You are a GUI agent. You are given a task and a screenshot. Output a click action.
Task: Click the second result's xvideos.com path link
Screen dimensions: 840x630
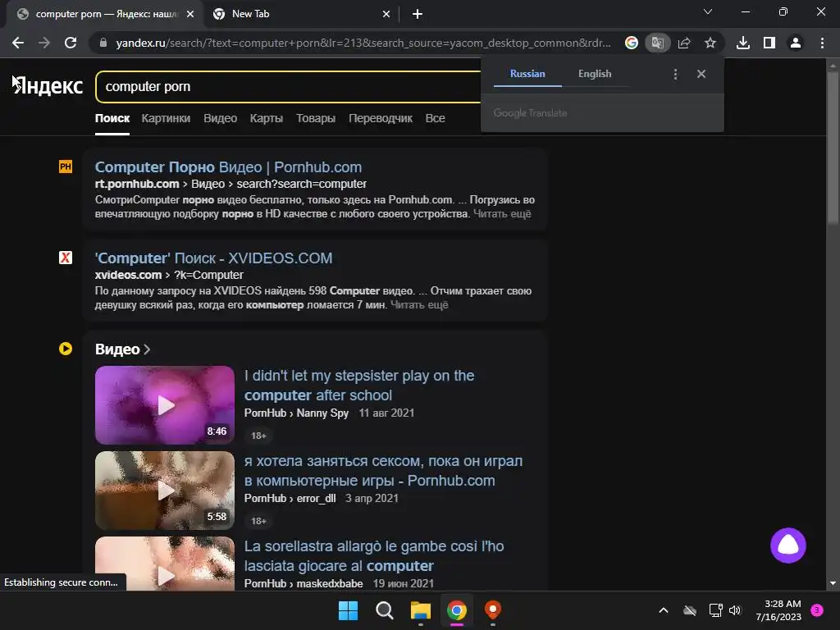click(169, 275)
